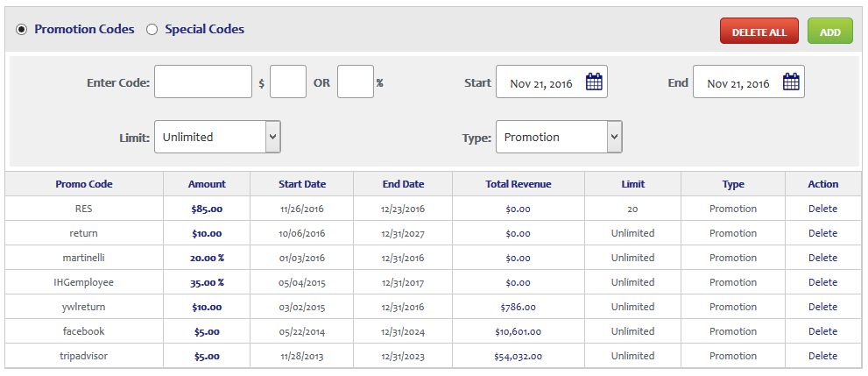Viewport: 868px width, 376px height.
Task: Click the RES promo code cell
Action: [83, 209]
